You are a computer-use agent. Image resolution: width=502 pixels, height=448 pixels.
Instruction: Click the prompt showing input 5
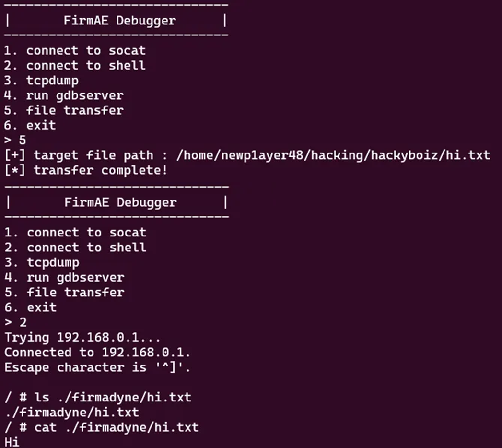15,140
